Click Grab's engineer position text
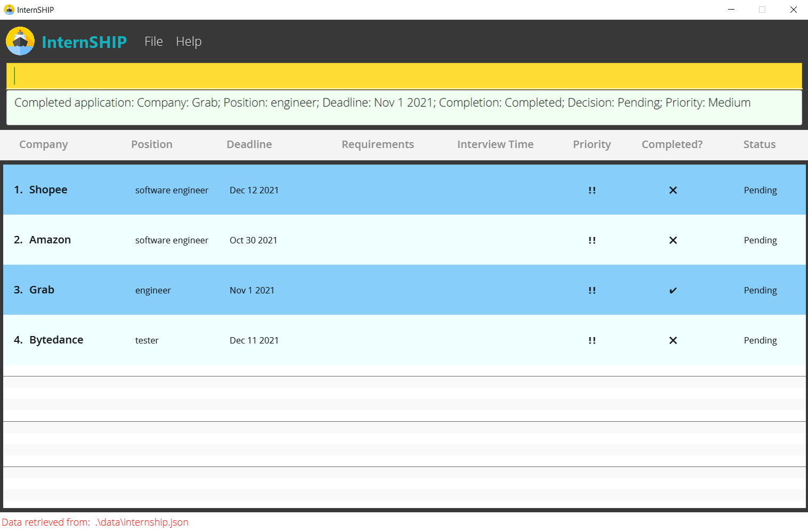Image resolution: width=808 pixels, height=532 pixels. pos(153,290)
